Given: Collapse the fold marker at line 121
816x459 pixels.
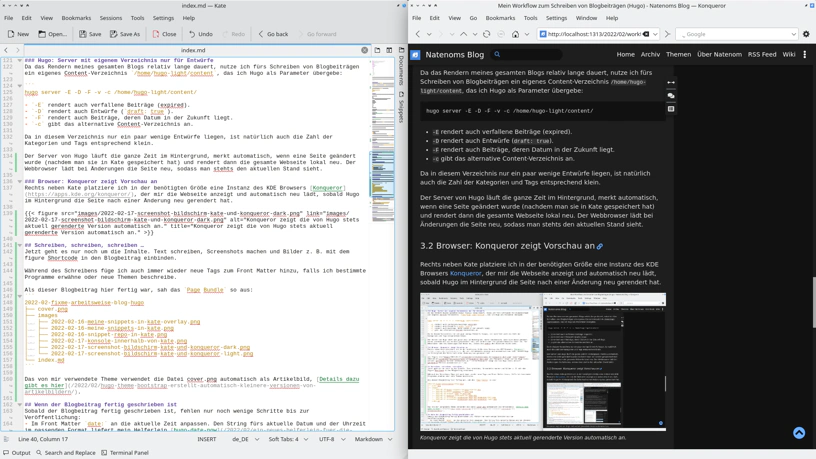Looking at the screenshot, I should [x=20, y=60].
